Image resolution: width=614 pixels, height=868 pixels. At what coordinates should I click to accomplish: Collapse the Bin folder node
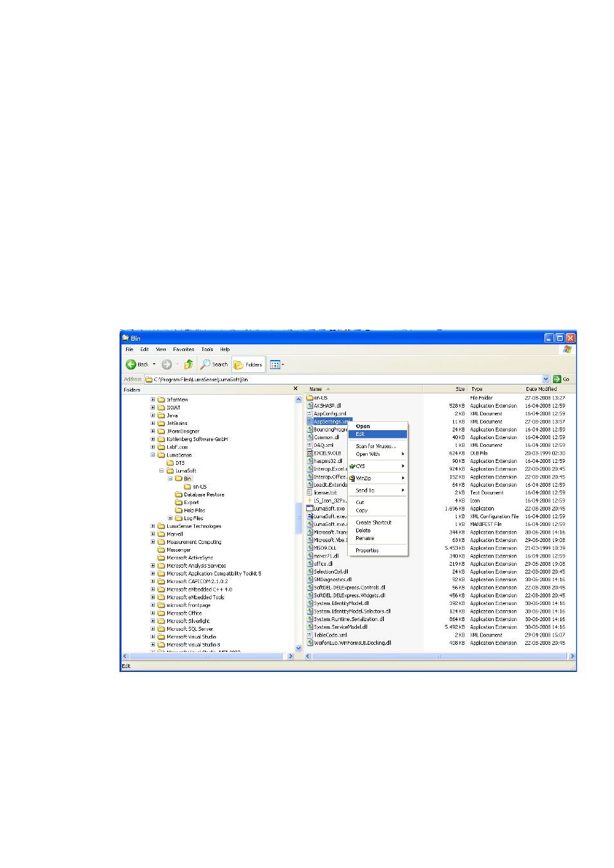(170, 479)
